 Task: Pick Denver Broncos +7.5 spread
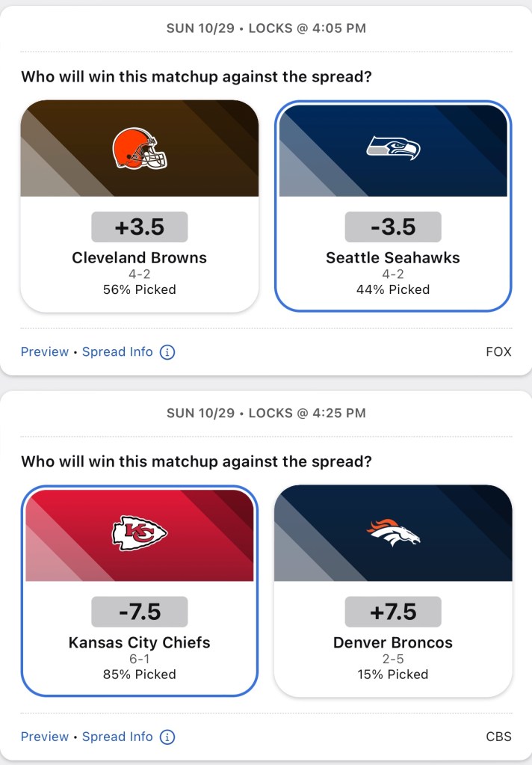393,612
